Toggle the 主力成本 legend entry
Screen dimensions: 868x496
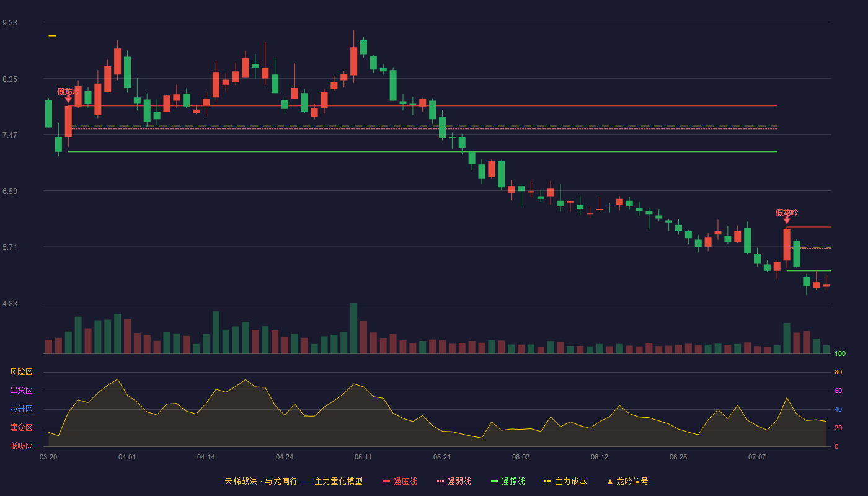coord(565,481)
